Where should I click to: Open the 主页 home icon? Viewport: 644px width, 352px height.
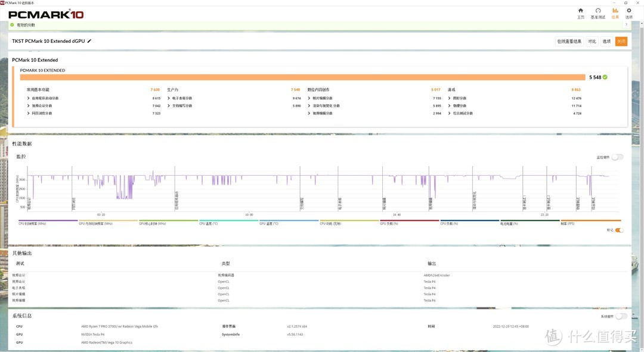click(x=580, y=13)
